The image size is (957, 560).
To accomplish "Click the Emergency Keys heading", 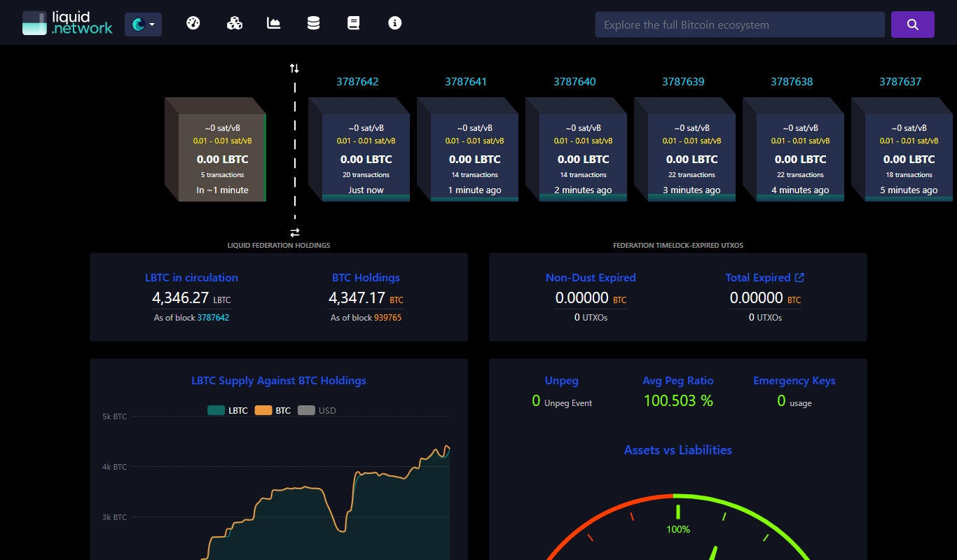I will (x=794, y=381).
